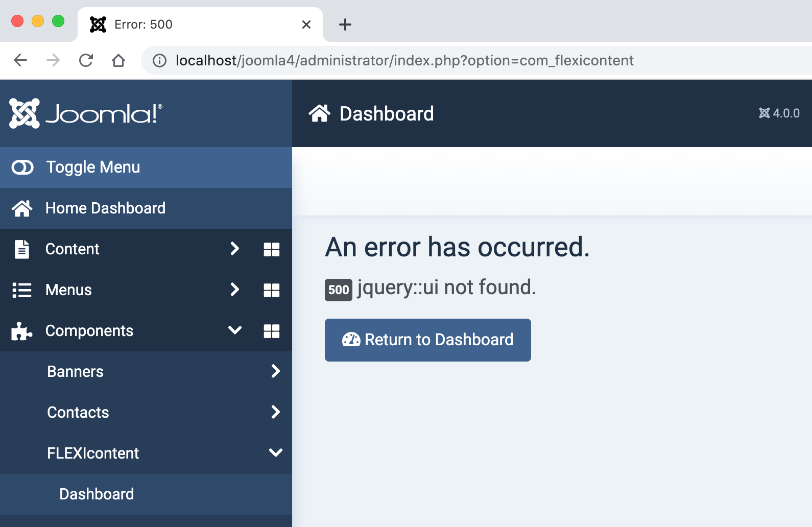Select the Menus menu item
This screenshot has height=527, width=812.
click(x=68, y=290)
